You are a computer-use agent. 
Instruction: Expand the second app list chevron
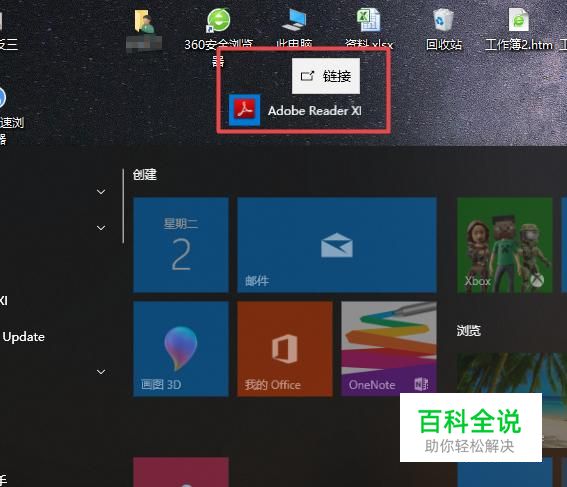[x=101, y=228]
